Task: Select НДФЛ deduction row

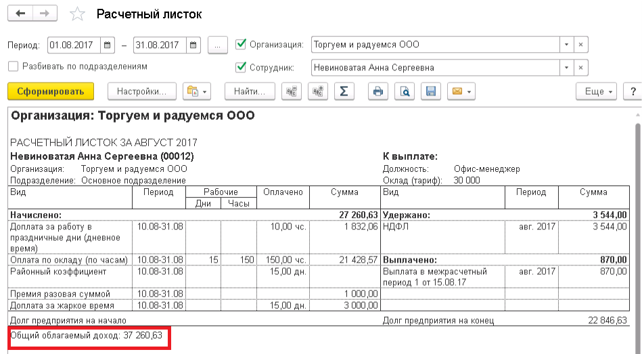Action: (x=505, y=237)
